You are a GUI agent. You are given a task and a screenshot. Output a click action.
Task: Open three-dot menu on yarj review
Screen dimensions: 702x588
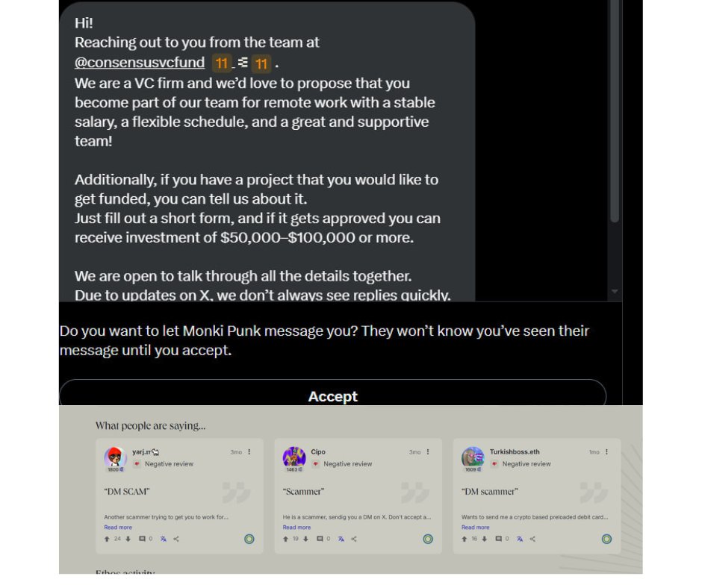tap(249, 452)
